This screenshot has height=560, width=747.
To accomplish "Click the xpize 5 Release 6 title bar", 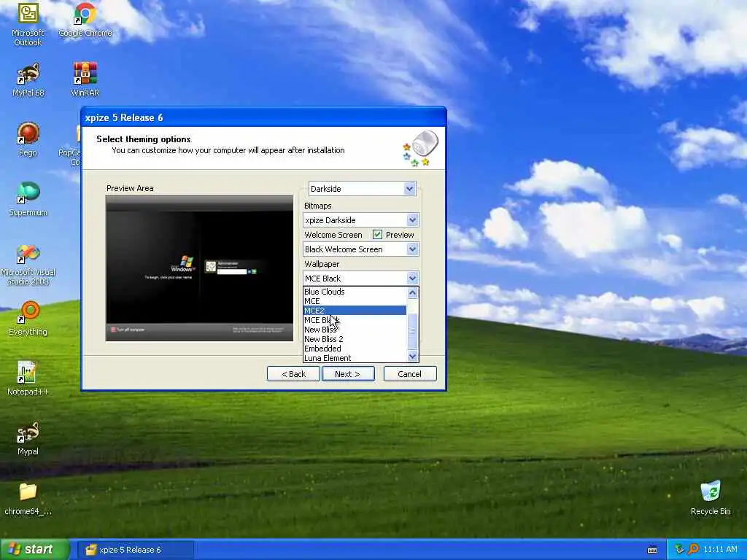I will pos(263,117).
